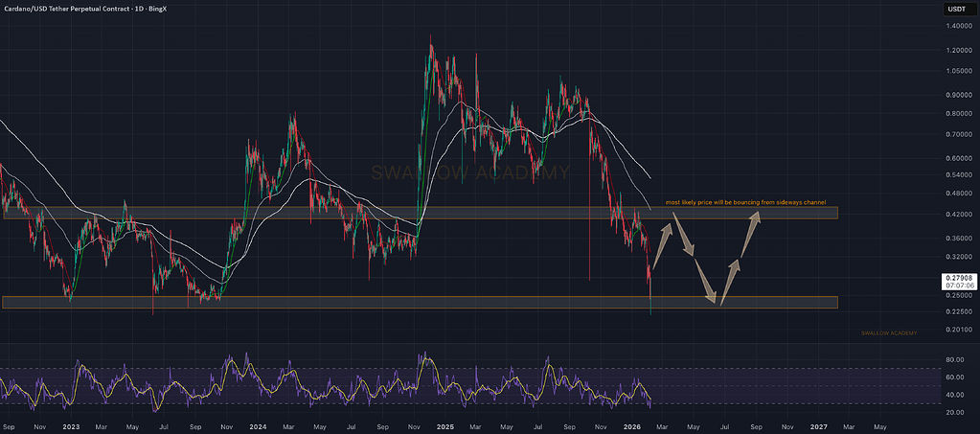Click the 2027 label on the time axis
This screenshot has width=980, height=434.
(x=818, y=423)
